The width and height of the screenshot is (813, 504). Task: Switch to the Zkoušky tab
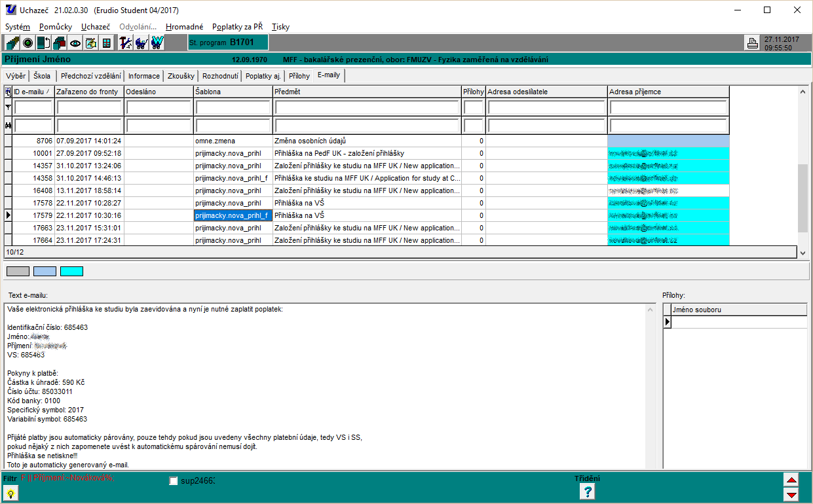coord(180,76)
